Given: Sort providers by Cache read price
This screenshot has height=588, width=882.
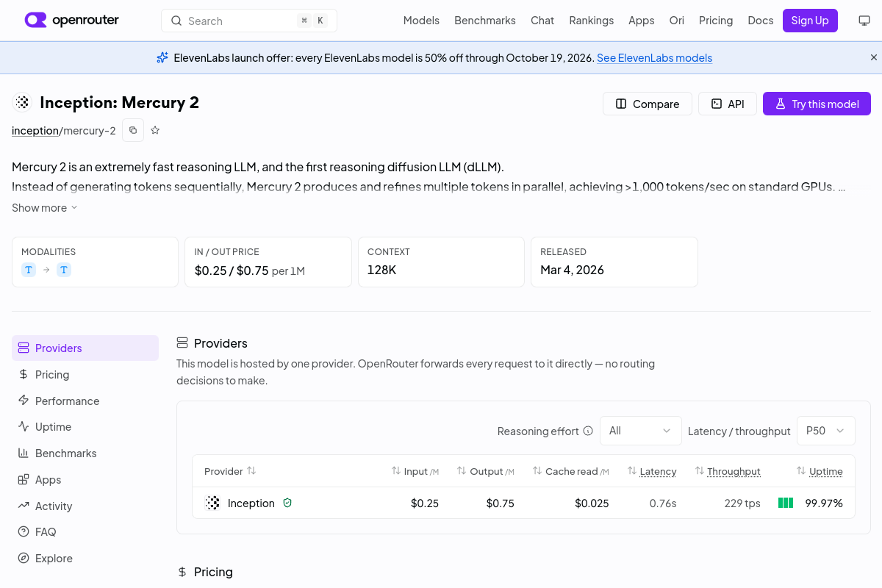Looking at the screenshot, I should click(571, 471).
